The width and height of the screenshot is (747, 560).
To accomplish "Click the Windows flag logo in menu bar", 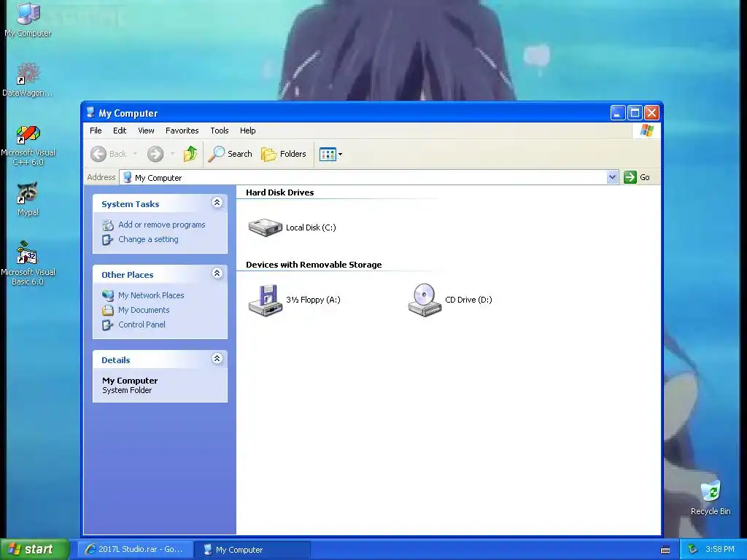I will pyautogui.click(x=647, y=130).
